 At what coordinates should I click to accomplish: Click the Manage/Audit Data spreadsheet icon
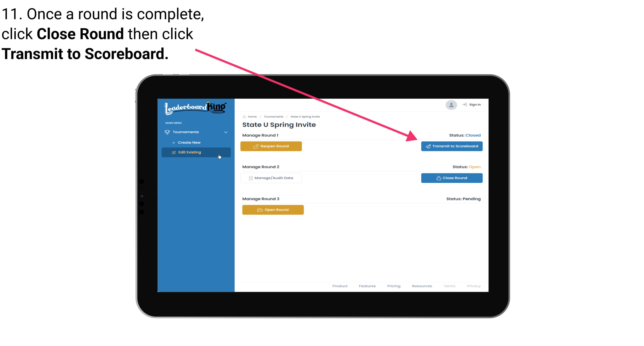point(250,178)
